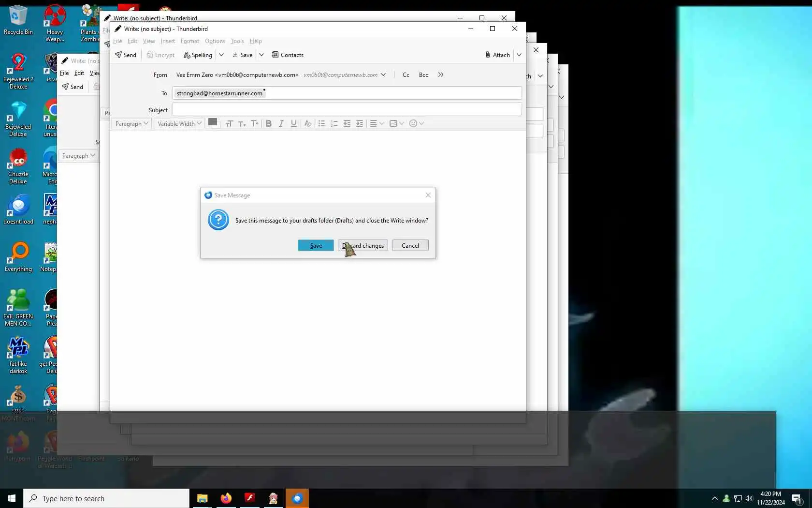Open the text color swatch
The height and width of the screenshot is (508, 812).
pyautogui.click(x=213, y=123)
